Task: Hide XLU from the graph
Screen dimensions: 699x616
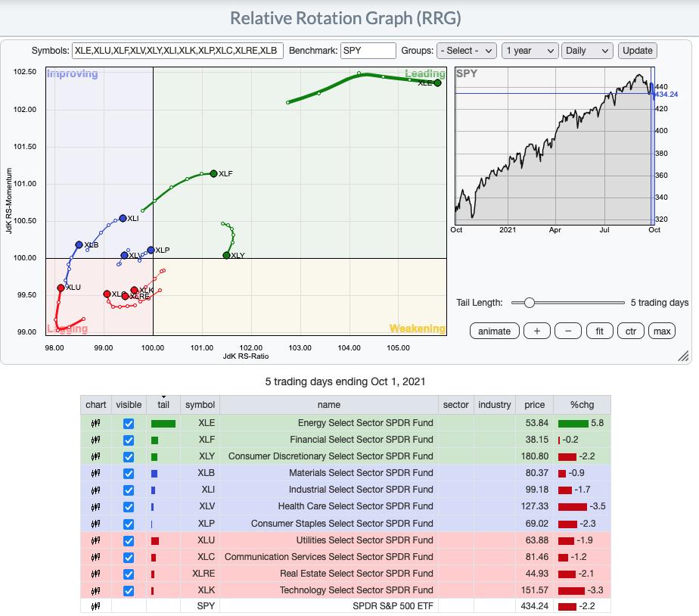Action: tap(129, 541)
